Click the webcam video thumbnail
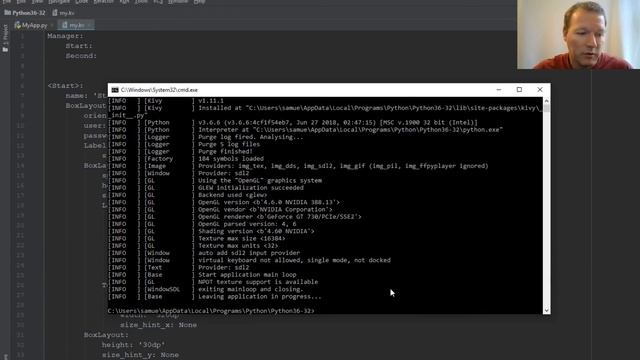The height and width of the screenshot is (360, 640). pyautogui.click(x=578, y=34)
